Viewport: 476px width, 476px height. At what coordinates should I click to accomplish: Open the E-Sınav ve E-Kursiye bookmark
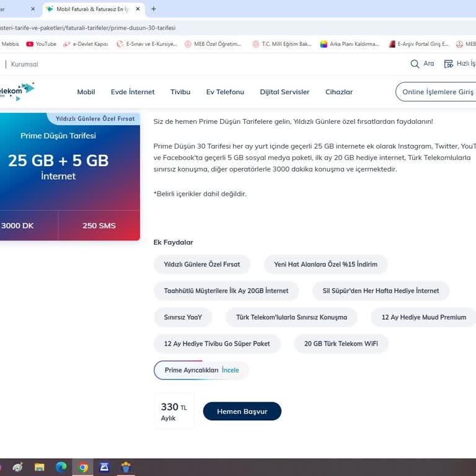point(147,44)
